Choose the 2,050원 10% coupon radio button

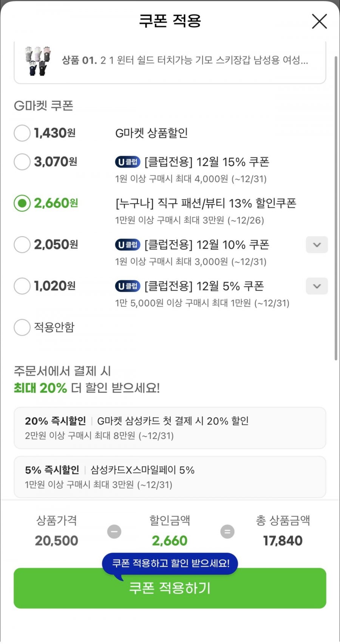[x=22, y=245]
